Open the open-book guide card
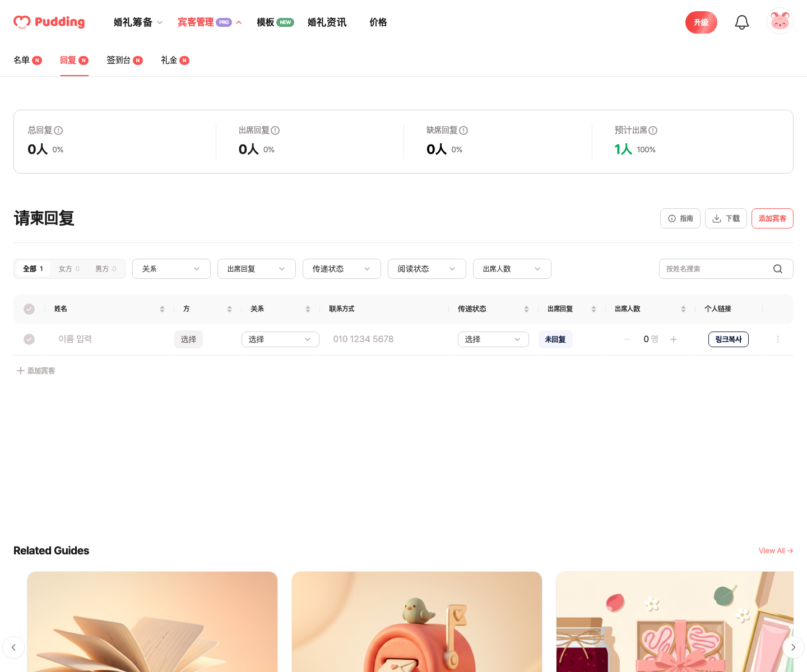Screen dimensions: 807x672 click(x=152, y=622)
